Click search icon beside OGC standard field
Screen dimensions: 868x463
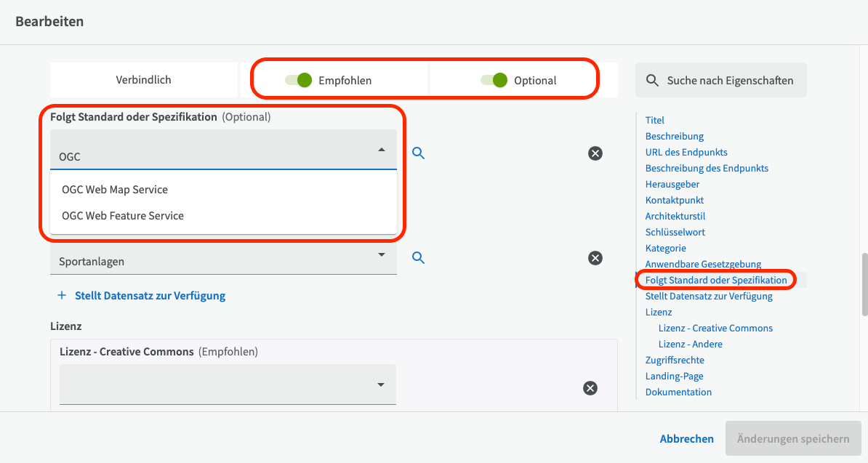pyautogui.click(x=418, y=153)
